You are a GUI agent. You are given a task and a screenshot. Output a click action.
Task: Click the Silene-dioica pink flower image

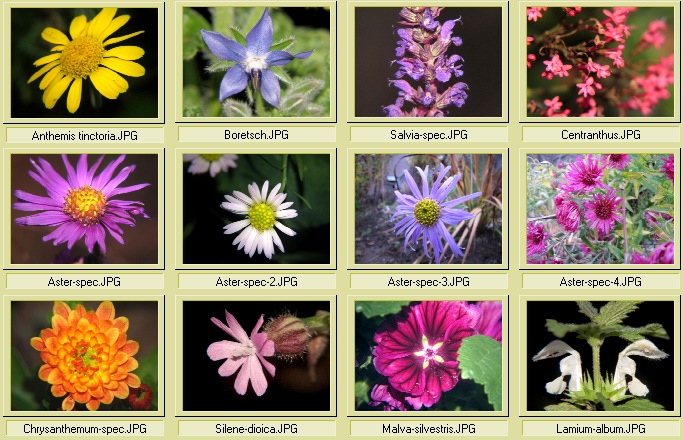pyautogui.click(x=256, y=355)
